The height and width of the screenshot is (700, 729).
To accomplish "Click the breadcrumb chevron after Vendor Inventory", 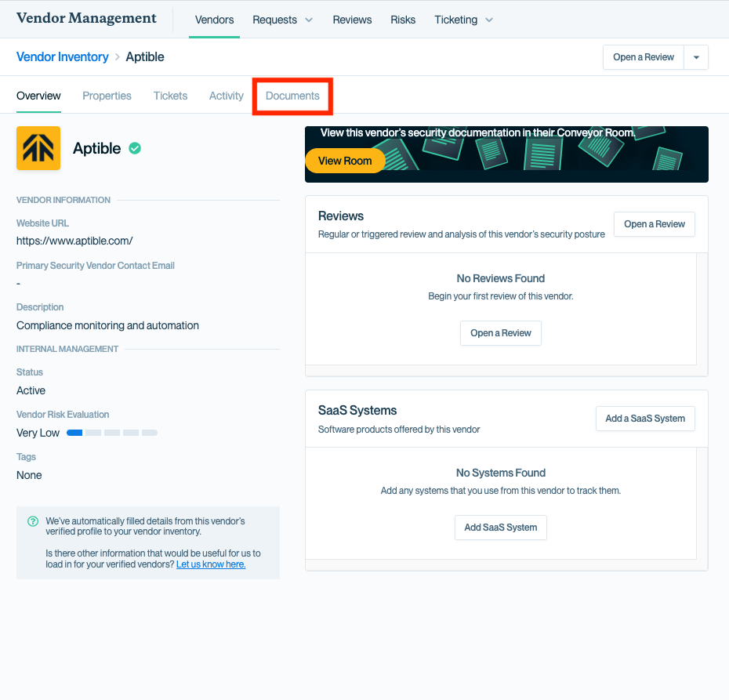I will tap(117, 56).
